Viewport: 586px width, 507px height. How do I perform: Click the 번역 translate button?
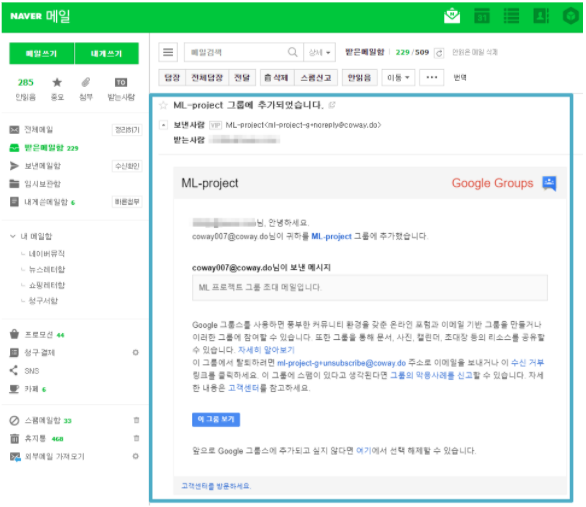coord(460,78)
